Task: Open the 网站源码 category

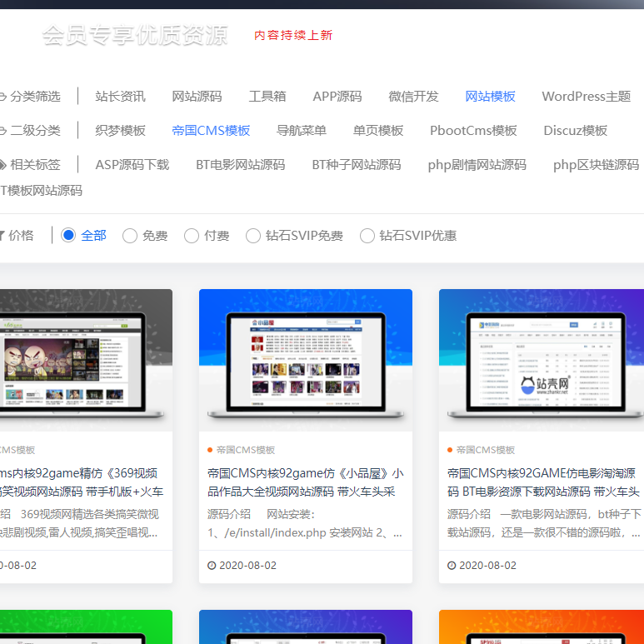Action: [x=197, y=96]
